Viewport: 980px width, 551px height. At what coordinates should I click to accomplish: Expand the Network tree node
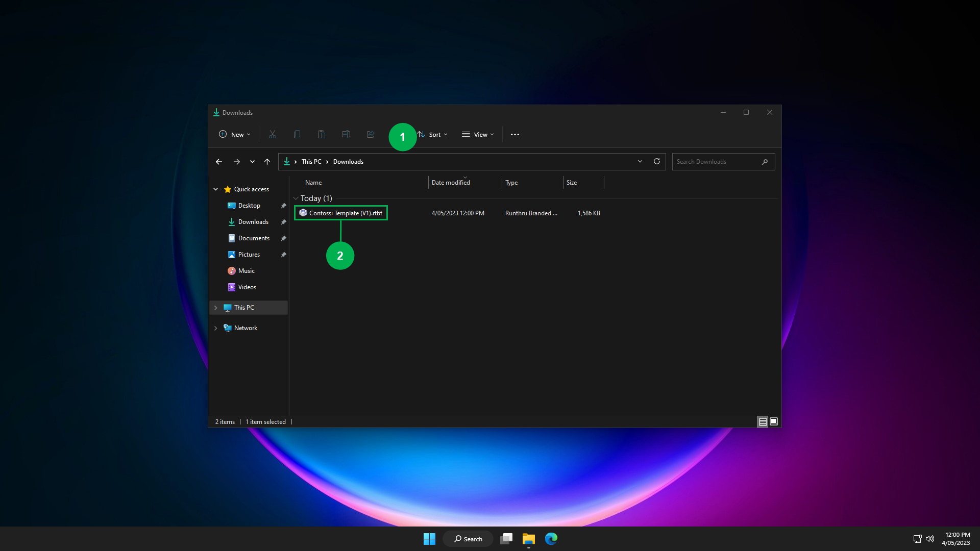click(x=216, y=328)
